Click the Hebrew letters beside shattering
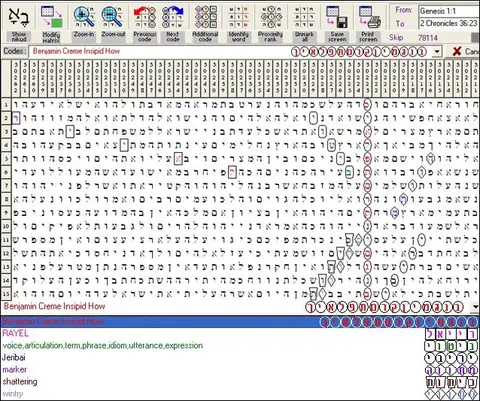Image resolution: width=480 pixels, height=401 pixels. coord(452,382)
